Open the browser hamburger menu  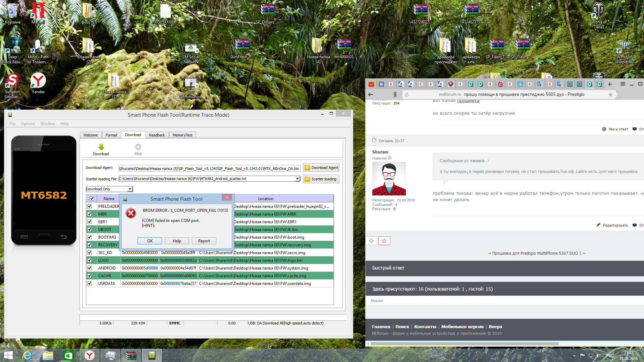623,84
